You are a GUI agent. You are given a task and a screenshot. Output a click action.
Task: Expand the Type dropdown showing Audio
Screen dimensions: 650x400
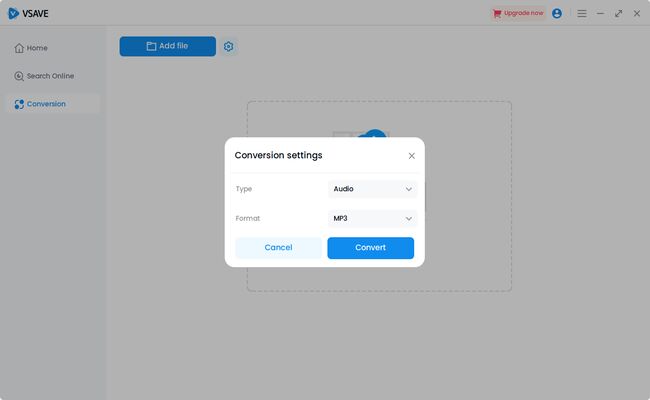[x=372, y=189]
